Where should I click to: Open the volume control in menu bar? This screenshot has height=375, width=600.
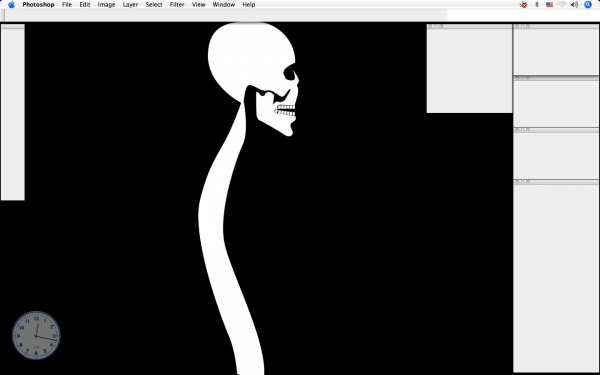[x=574, y=5]
